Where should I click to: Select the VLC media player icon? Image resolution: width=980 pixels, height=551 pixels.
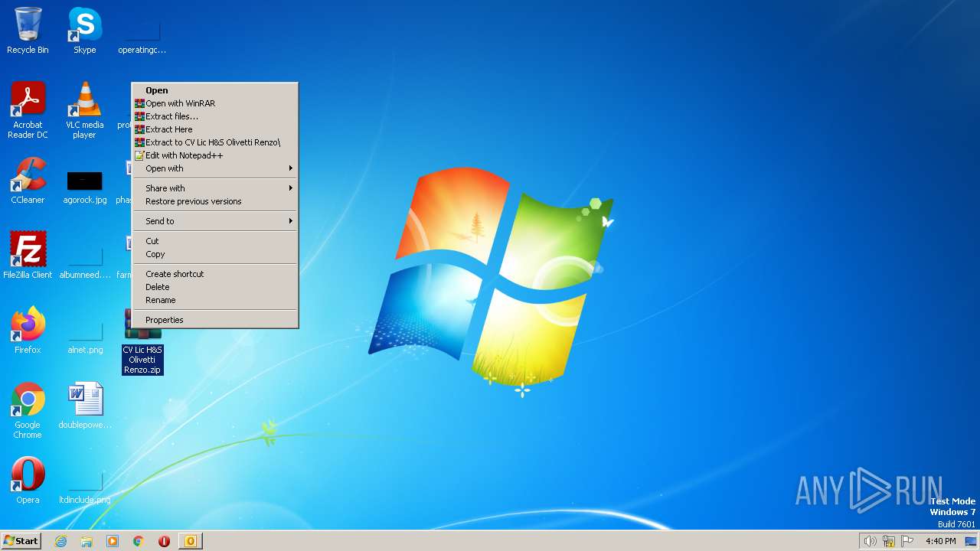tap(85, 110)
